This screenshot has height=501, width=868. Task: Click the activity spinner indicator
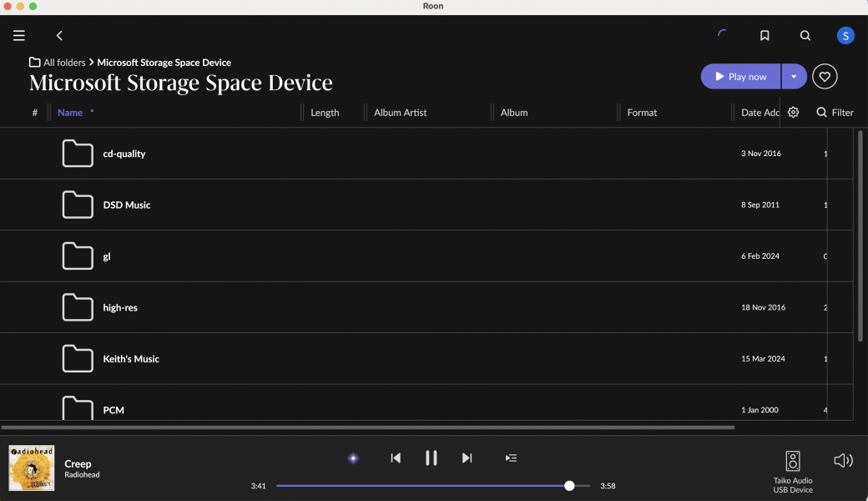722,35
